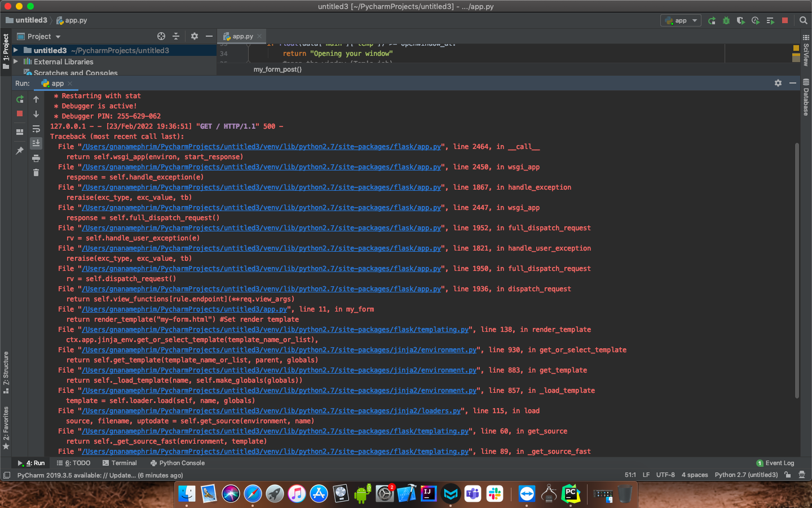Open the app run configuration dropdown

[681, 20]
